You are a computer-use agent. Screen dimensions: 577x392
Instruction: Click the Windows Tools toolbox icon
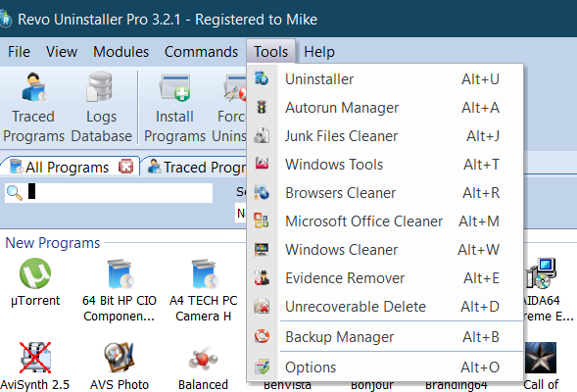(262, 163)
